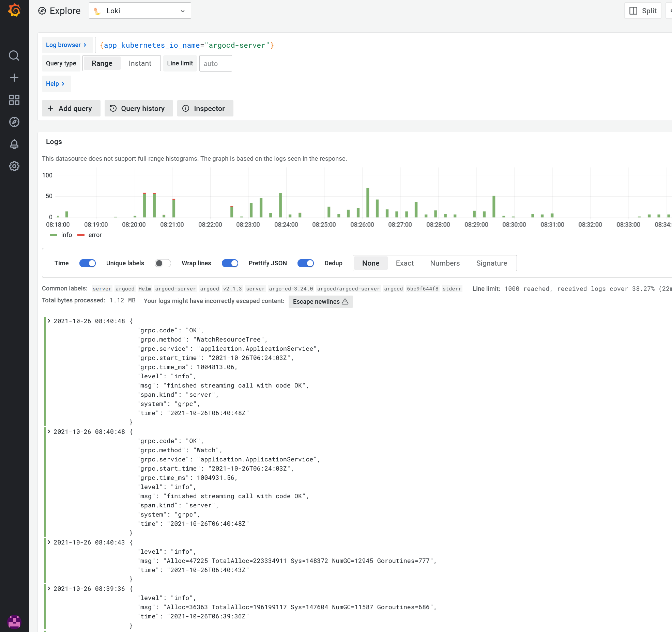672x632 pixels.
Task: Open the Configuration gear icon
Action: tap(14, 166)
